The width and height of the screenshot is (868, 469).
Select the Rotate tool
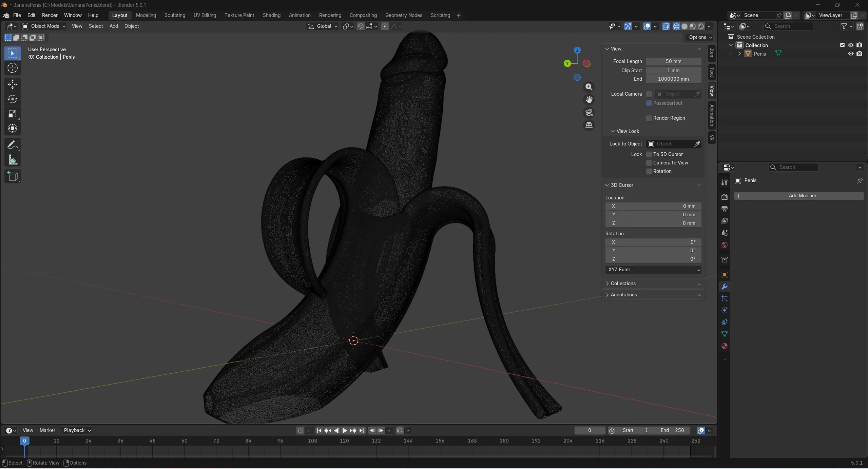tap(13, 99)
